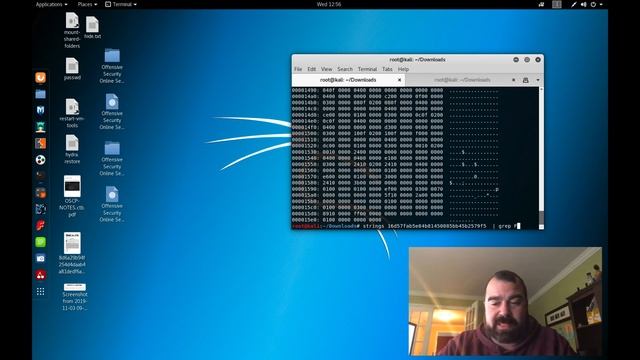Image resolution: width=640 pixels, height=360 pixels.
Task: Click the terminal window title bar text
Action: point(417,60)
